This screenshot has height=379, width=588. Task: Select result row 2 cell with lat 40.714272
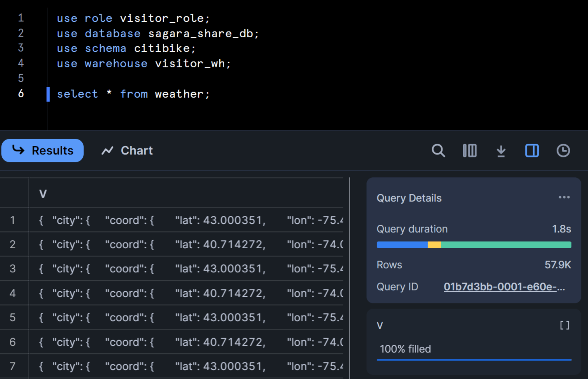186,244
